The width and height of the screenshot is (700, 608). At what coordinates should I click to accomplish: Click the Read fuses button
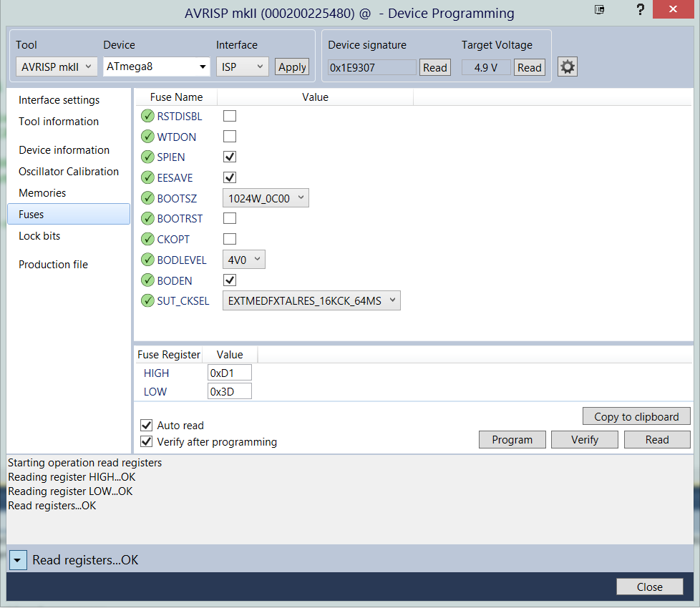click(x=657, y=439)
